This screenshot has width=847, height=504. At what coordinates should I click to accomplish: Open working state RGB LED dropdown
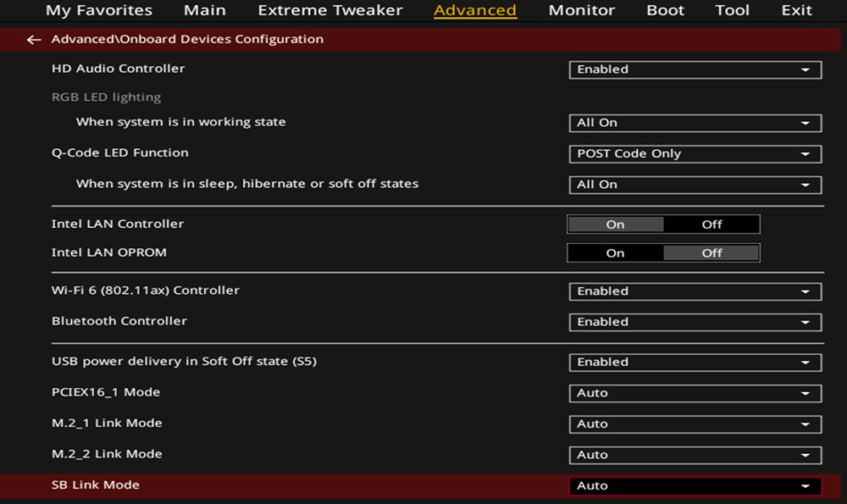(x=695, y=123)
